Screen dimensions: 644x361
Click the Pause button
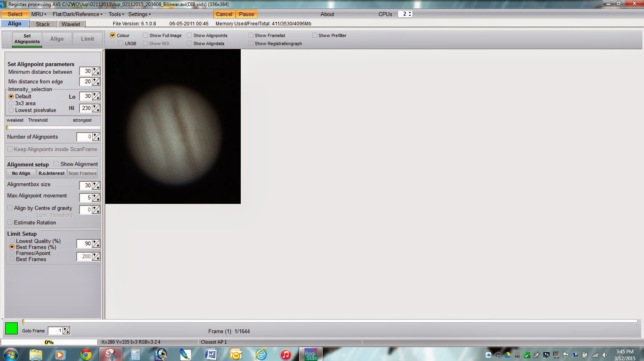coord(246,14)
